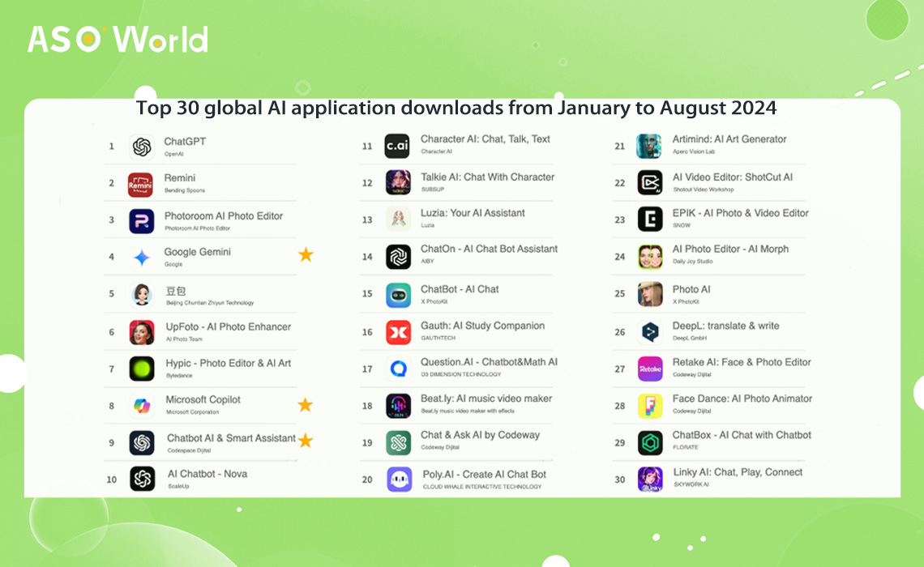Select 'AI Video Editor: ShotCut AI' text
The width and height of the screenshot is (924, 567).
[x=733, y=177]
